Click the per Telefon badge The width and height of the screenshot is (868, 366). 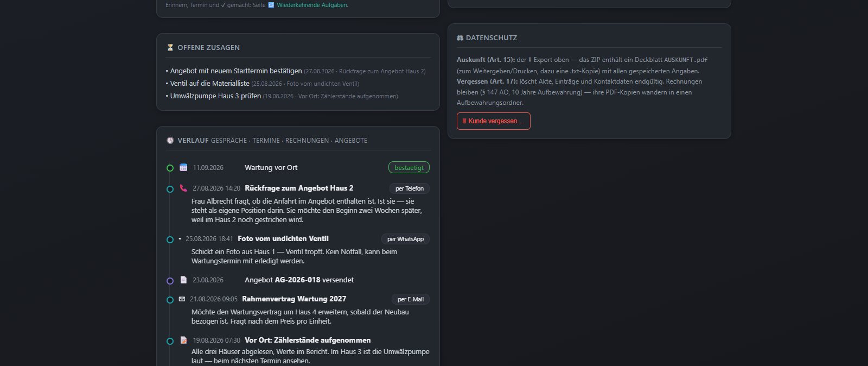[410, 188]
